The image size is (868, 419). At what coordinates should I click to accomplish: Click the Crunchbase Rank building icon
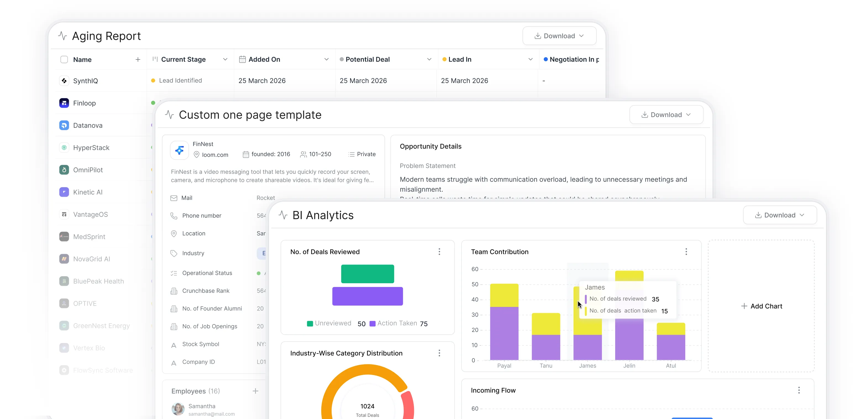point(174,291)
